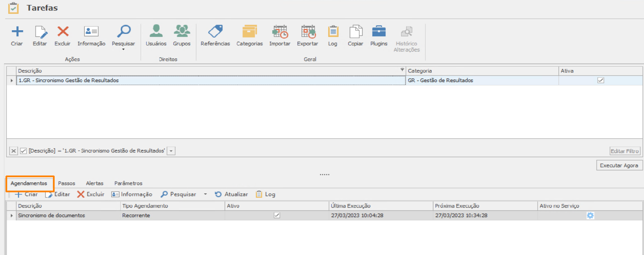Viewport: 644px width, 255px height.
Task: Click the Exportar calendar icon
Action: 308,31
